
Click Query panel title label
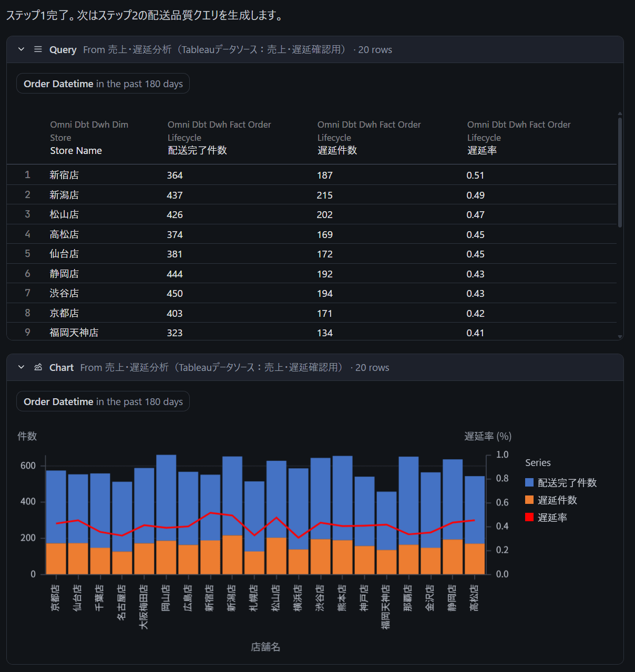point(63,50)
